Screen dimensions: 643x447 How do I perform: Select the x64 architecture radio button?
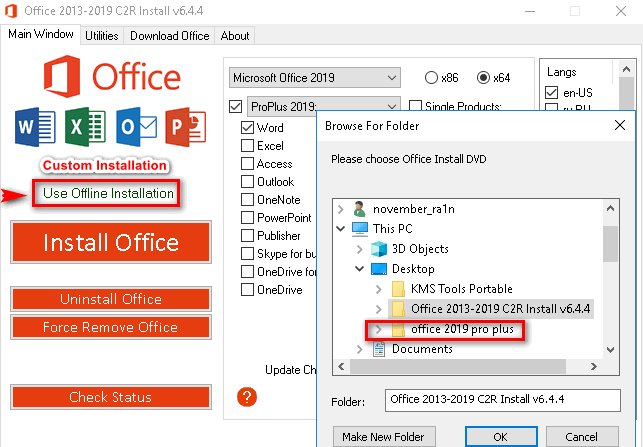(483, 78)
